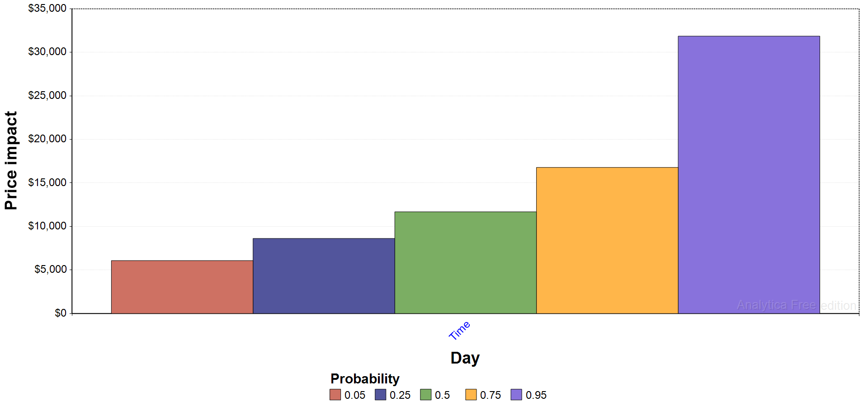The width and height of the screenshot is (868, 406).
Task: Click the Price impact axis title
Action: coord(11,160)
